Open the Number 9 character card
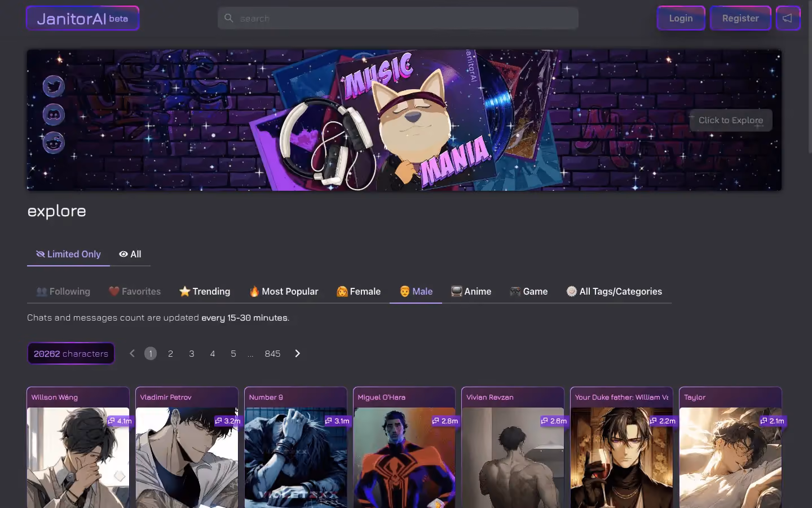The height and width of the screenshot is (508, 812). (295, 448)
